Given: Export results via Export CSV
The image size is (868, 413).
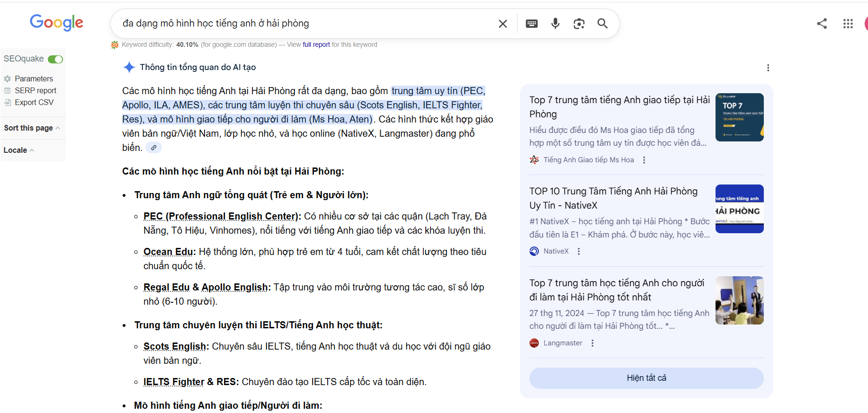Looking at the screenshot, I should click(x=34, y=102).
